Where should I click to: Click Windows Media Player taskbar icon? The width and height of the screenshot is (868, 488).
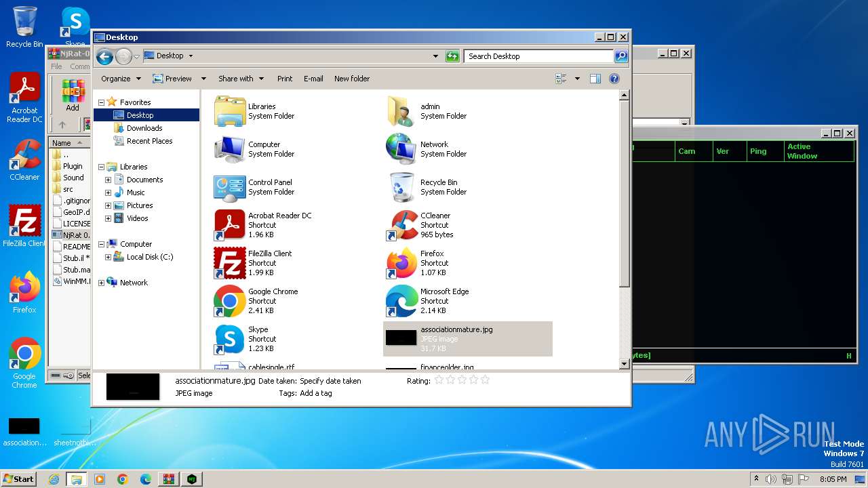pyautogui.click(x=100, y=479)
